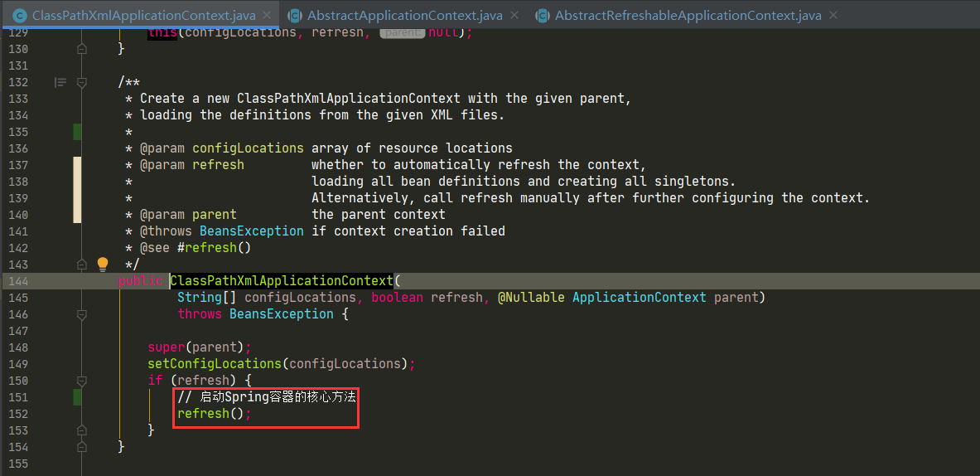Image resolution: width=980 pixels, height=476 pixels.
Task: Close the ClassPathXmlApplicationContext.java tab
Action: pyautogui.click(x=268, y=14)
